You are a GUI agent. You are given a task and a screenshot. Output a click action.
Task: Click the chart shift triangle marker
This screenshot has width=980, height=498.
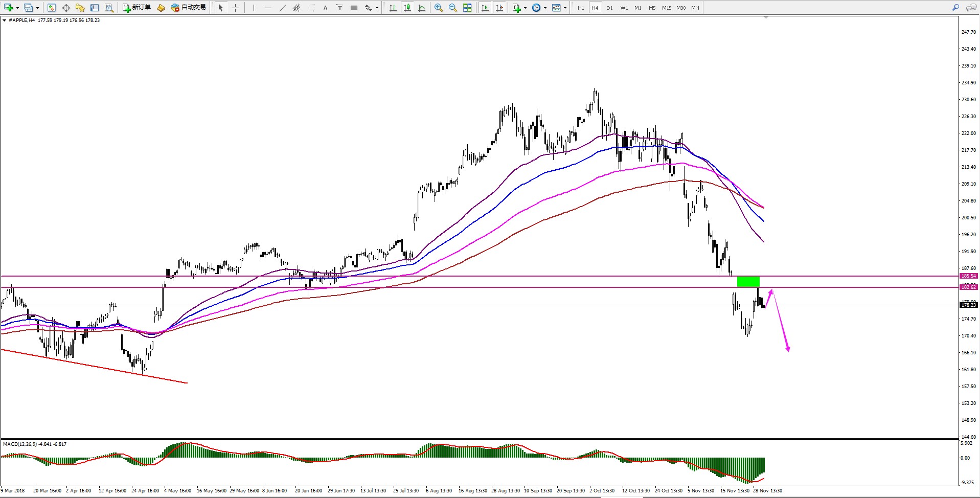[x=766, y=18]
